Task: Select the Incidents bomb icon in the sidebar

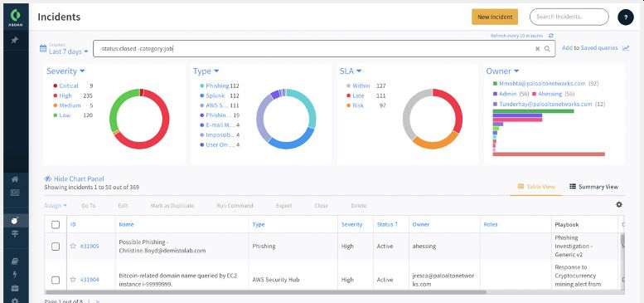Action: [15, 220]
